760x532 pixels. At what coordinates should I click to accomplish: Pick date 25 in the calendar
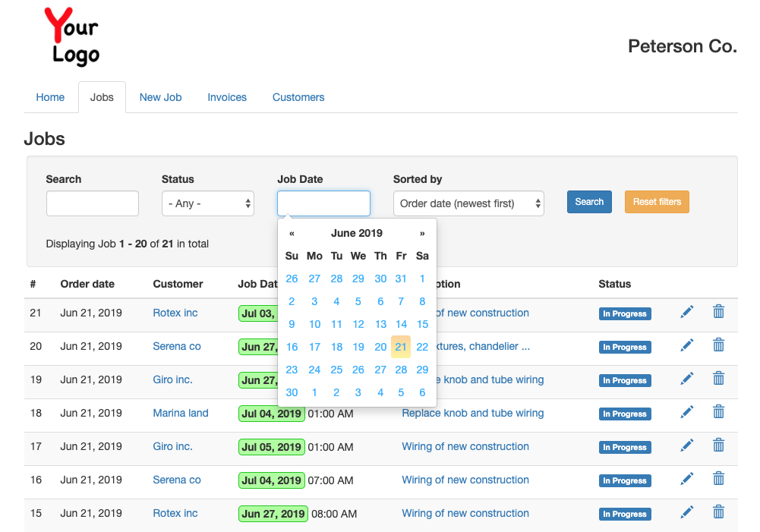336,370
